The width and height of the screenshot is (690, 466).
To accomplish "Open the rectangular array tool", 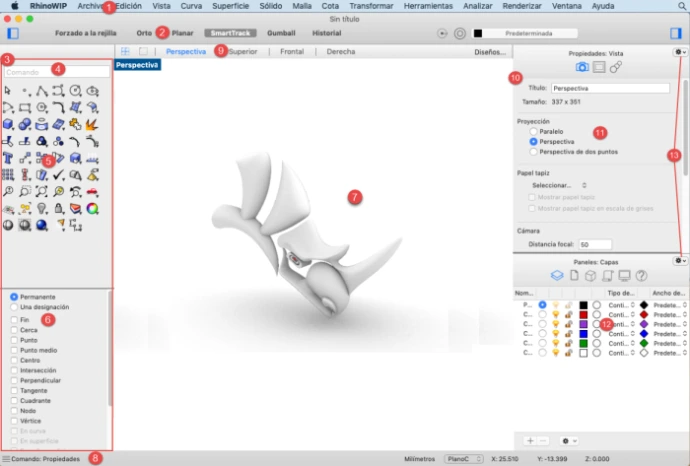I will click(x=7, y=175).
